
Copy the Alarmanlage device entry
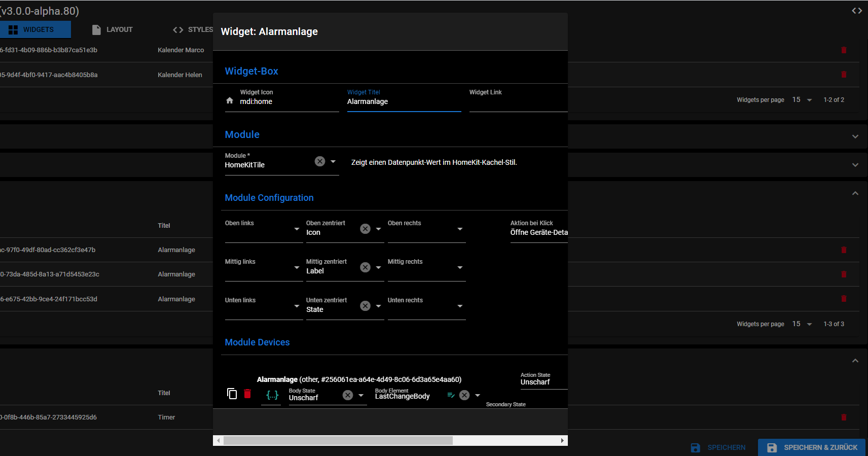click(232, 394)
